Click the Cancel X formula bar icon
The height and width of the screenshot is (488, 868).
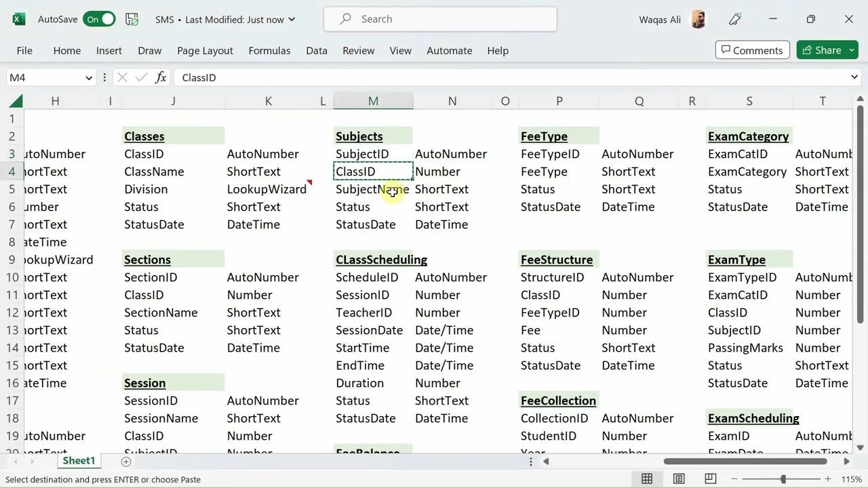122,77
